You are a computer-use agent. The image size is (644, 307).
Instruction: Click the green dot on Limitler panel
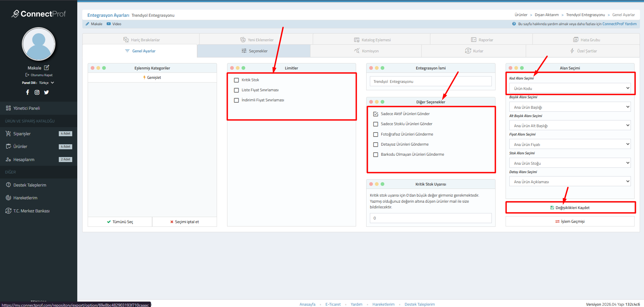click(244, 68)
